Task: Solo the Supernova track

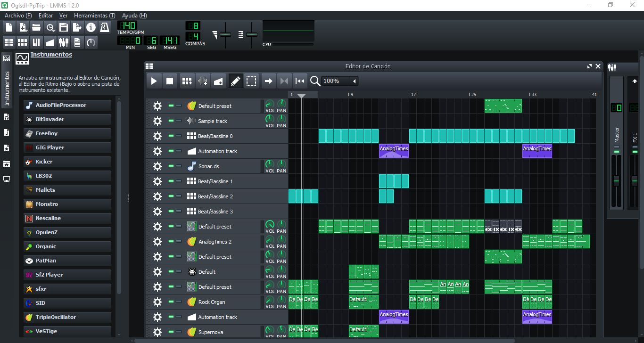Action: pos(179,332)
